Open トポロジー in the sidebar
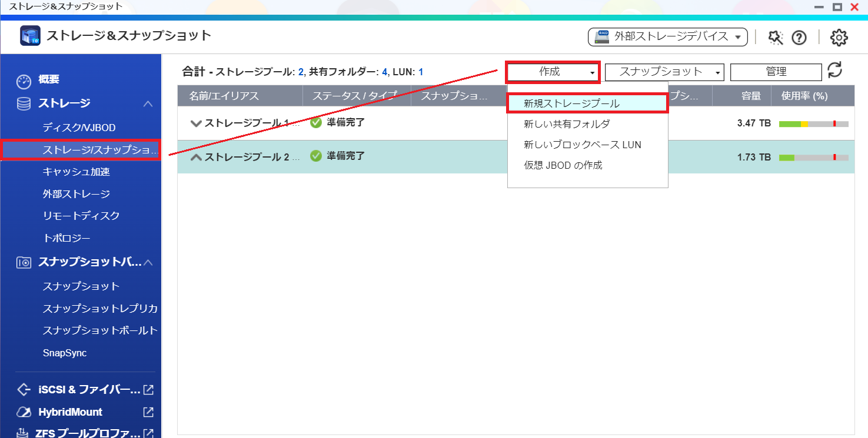Image resolution: width=868 pixels, height=438 pixels. [x=66, y=238]
